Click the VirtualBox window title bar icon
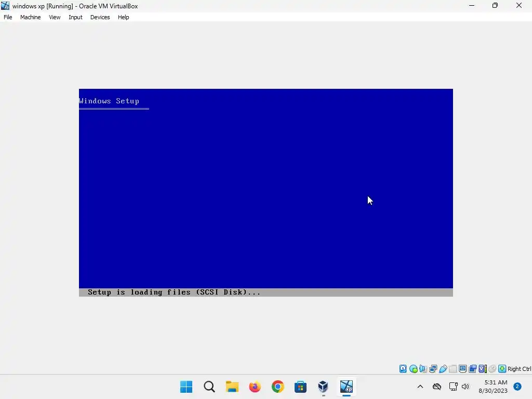Viewport: 532px width, 399px height. click(x=5, y=6)
